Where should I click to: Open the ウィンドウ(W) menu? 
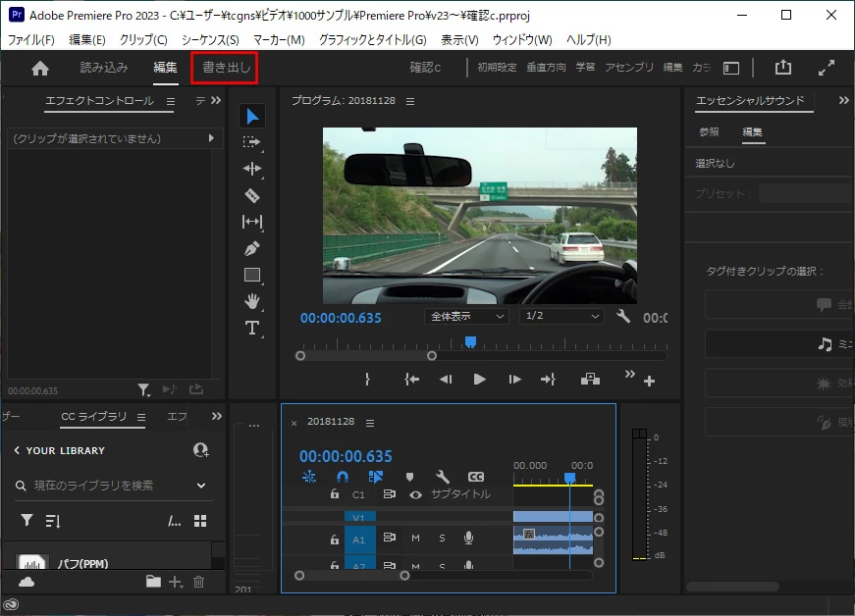click(522, 40)
